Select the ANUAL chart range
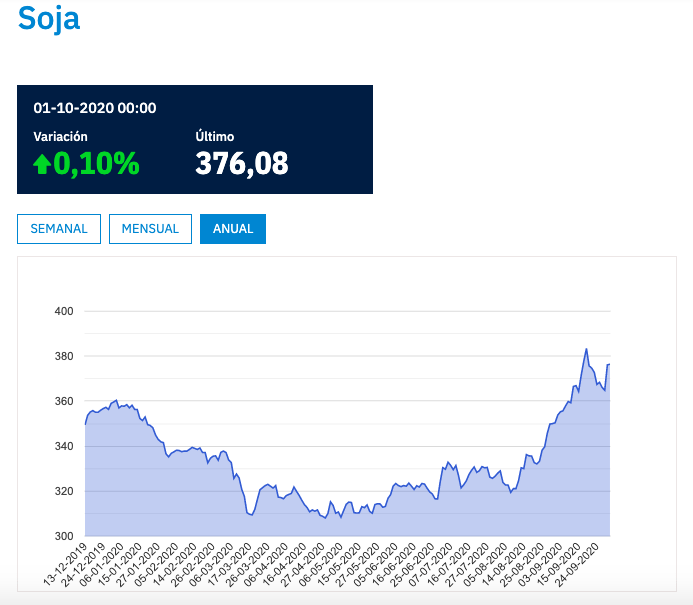Screen dimensions: 693x605 (233, 229)
